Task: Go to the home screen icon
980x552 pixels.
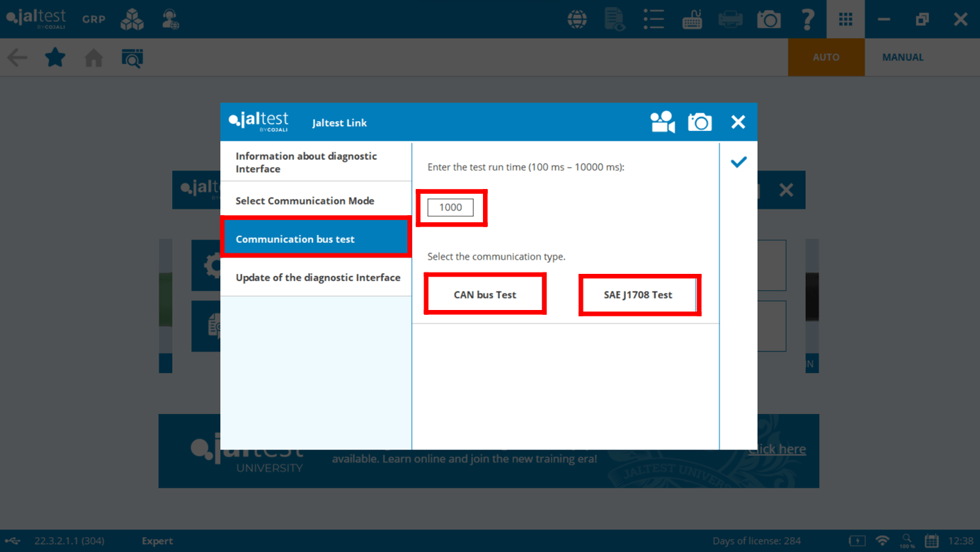Action: tap(93, 57)
